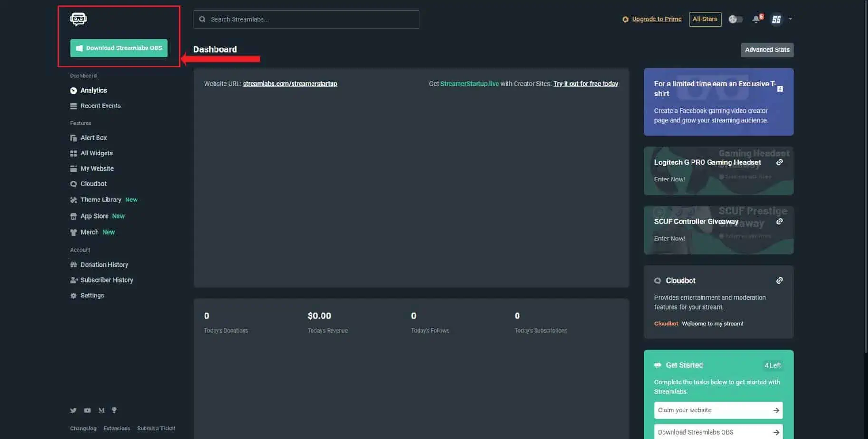Click the 4 Left badge
Image resolution: width=868 pixels, height=439 pixels.
tap(772, 365)
